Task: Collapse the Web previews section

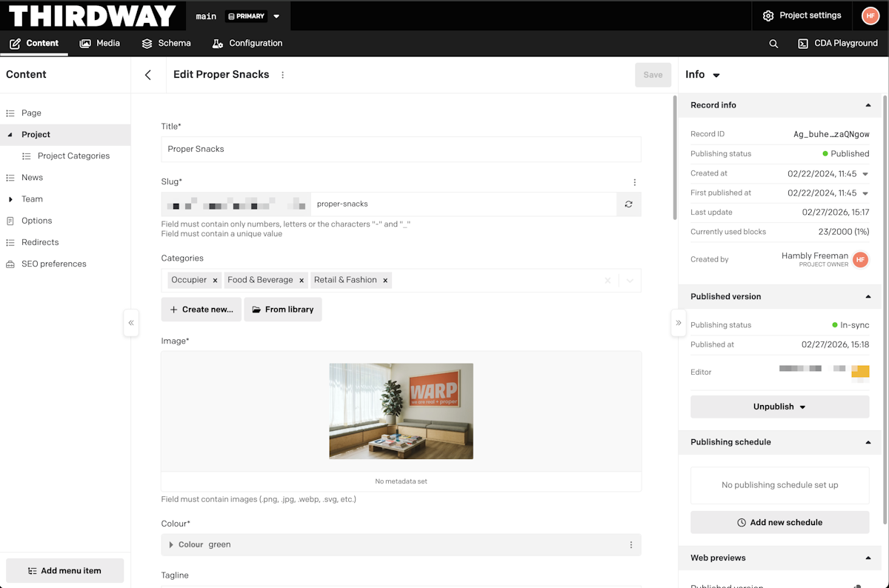Action: tap(868, 558)
